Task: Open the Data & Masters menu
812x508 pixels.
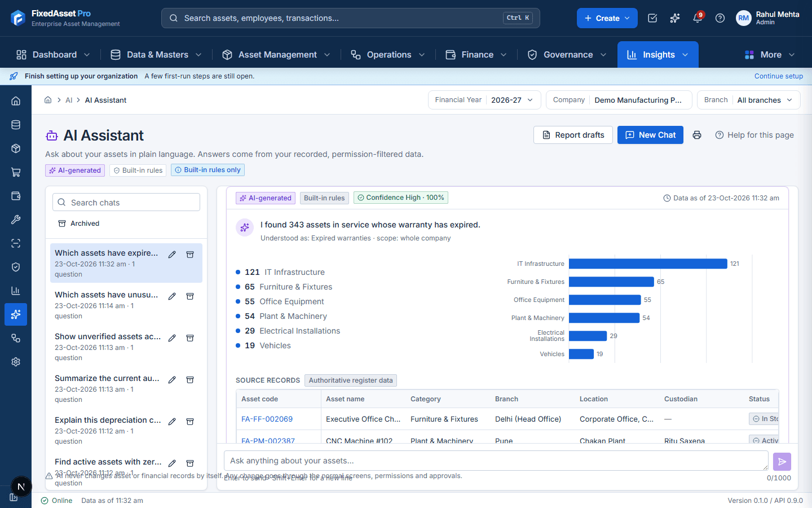Action: [156, 55]
